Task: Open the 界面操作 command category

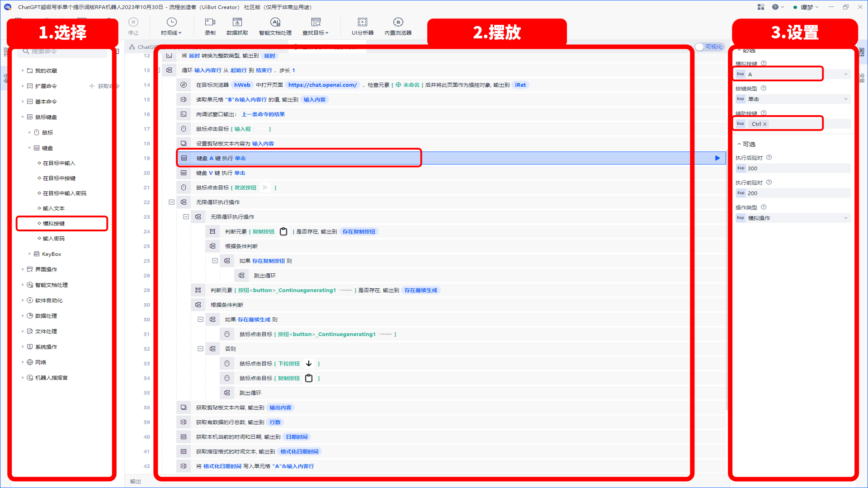Action: click(46, 269)
